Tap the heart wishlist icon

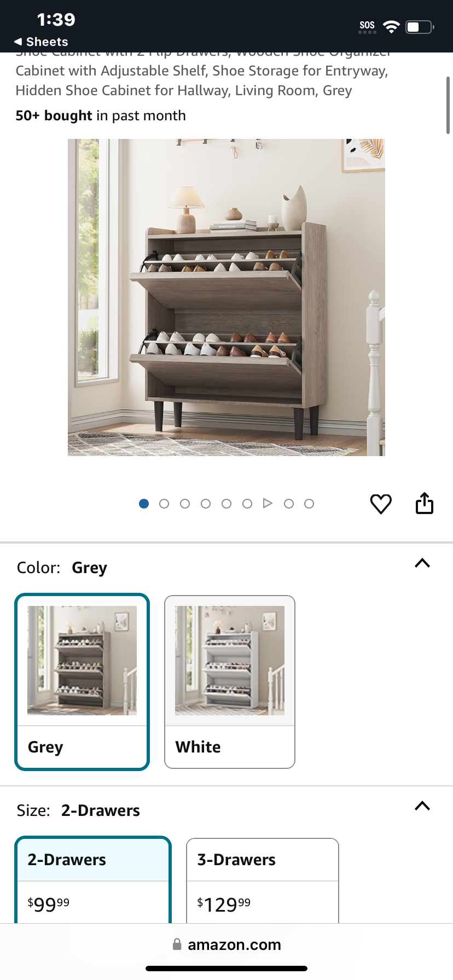[x=381, y=504]
